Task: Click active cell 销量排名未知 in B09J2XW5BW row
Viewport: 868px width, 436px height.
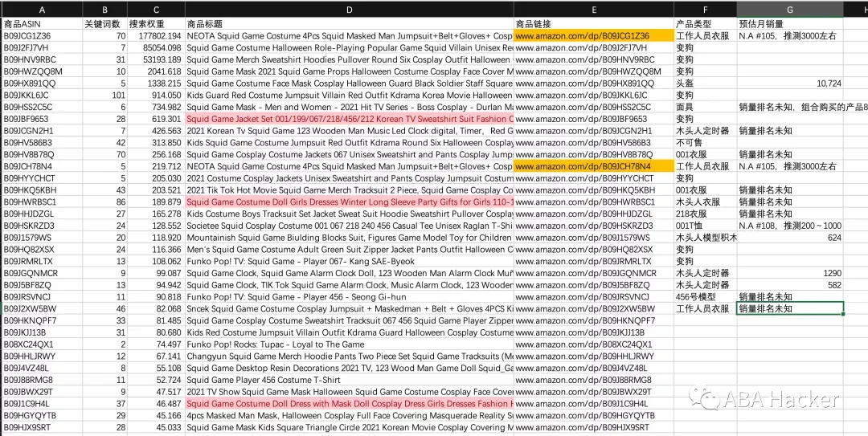Action: (x=790, y=309)
